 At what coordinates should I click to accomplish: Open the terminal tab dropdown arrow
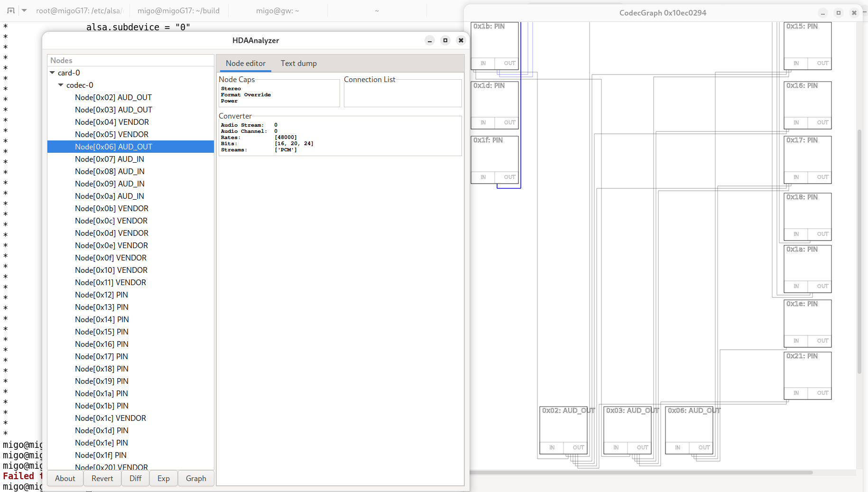pyautogui.click(x=24, y=10)
